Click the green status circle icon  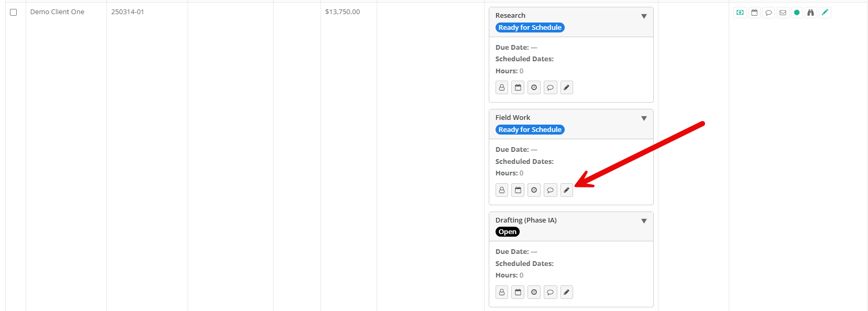[x=797, y=13]
